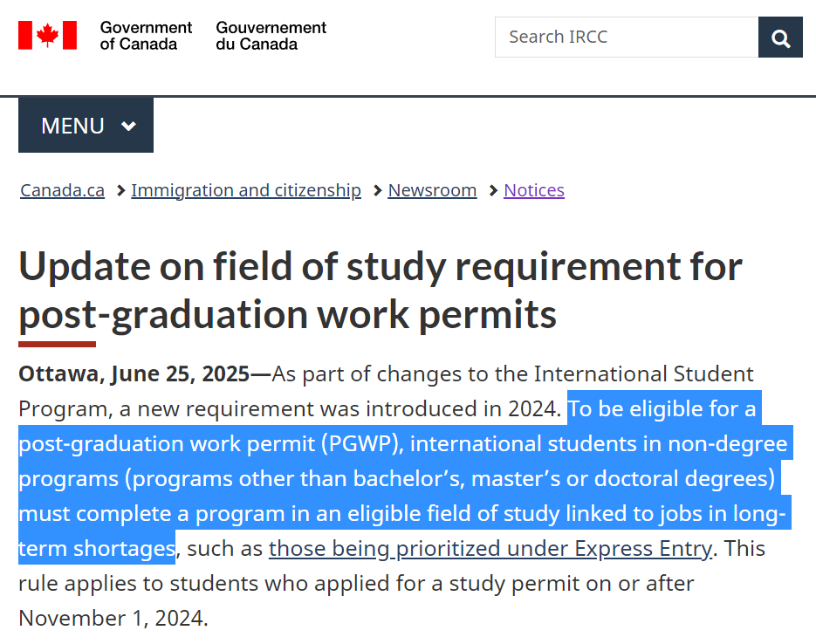Image resolution: width=816 pixels, height=644 pixels.
Task: Click the magnifying glass search icon
Action: (780, 37)
